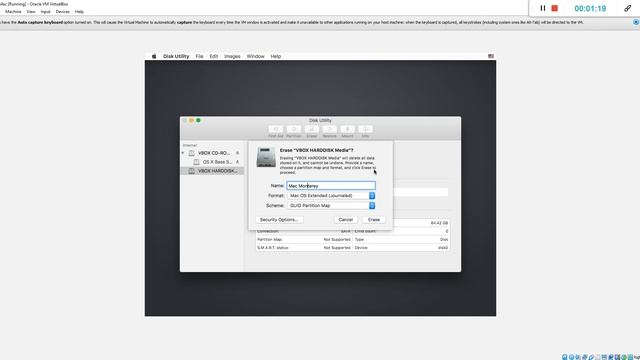Click the "Partition Map" label in the table

(x=269, y=240)
